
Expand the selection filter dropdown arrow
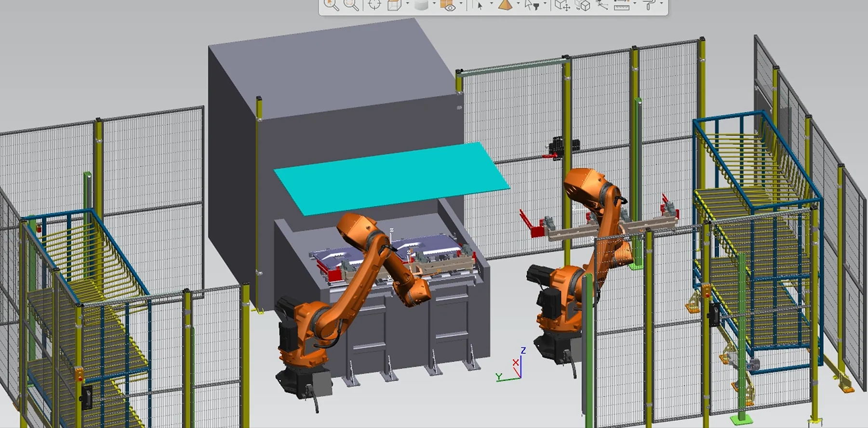[545, 3]
